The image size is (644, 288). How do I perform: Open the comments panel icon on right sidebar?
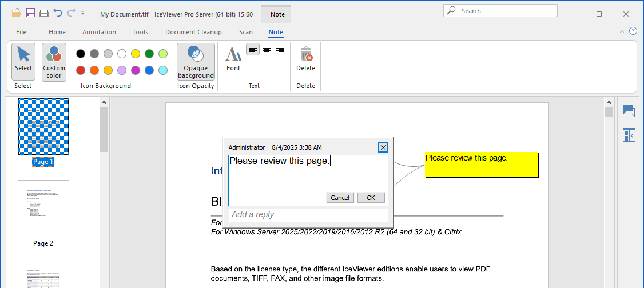pos(629,110)
